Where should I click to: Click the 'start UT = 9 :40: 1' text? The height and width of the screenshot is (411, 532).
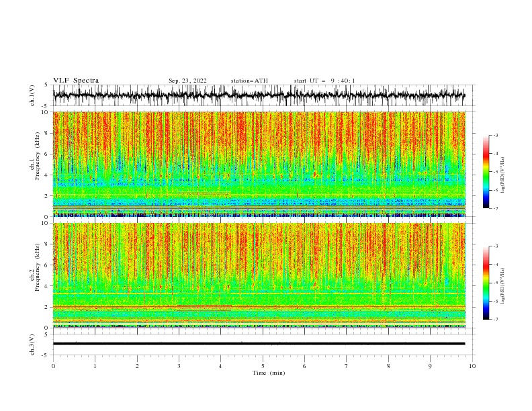(324, 81)
